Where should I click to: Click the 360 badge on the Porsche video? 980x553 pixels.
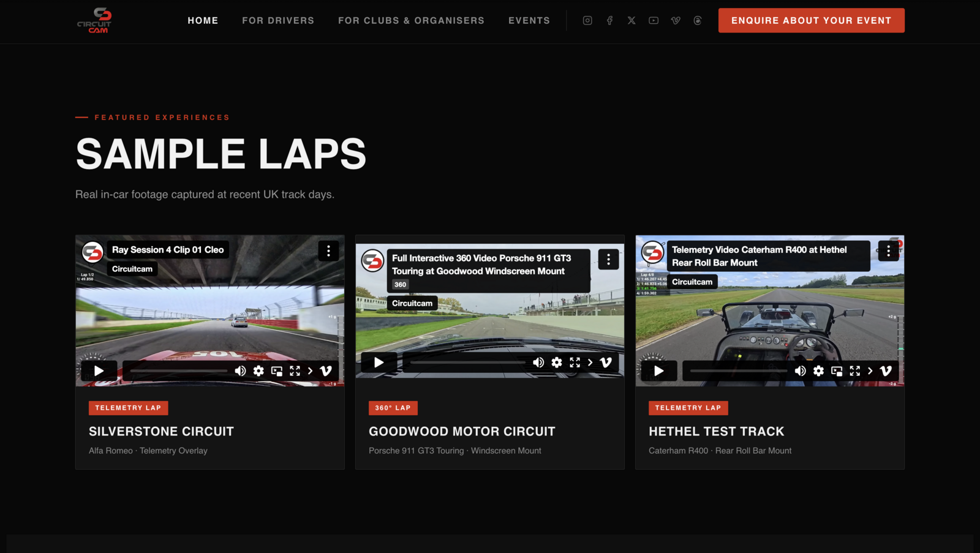400,285
